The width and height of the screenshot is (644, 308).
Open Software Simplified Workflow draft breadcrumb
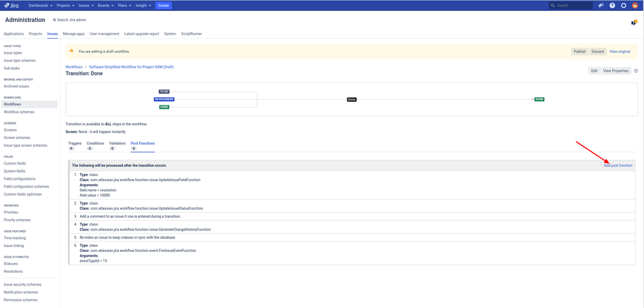coord(132,66)
